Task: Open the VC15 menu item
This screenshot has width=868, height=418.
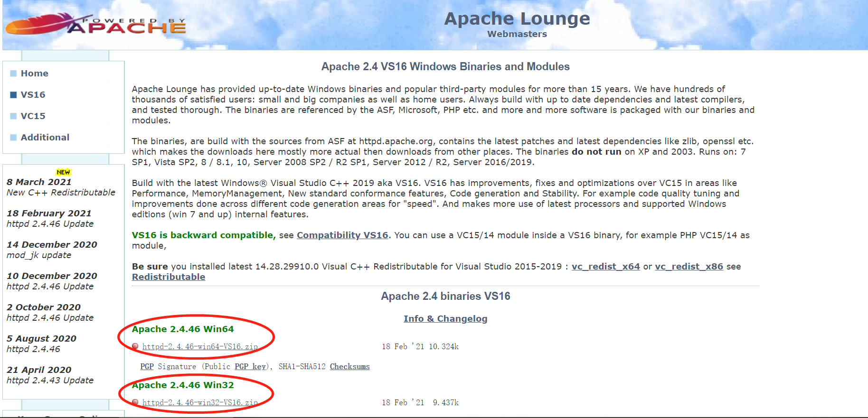Action: [33, 116]
